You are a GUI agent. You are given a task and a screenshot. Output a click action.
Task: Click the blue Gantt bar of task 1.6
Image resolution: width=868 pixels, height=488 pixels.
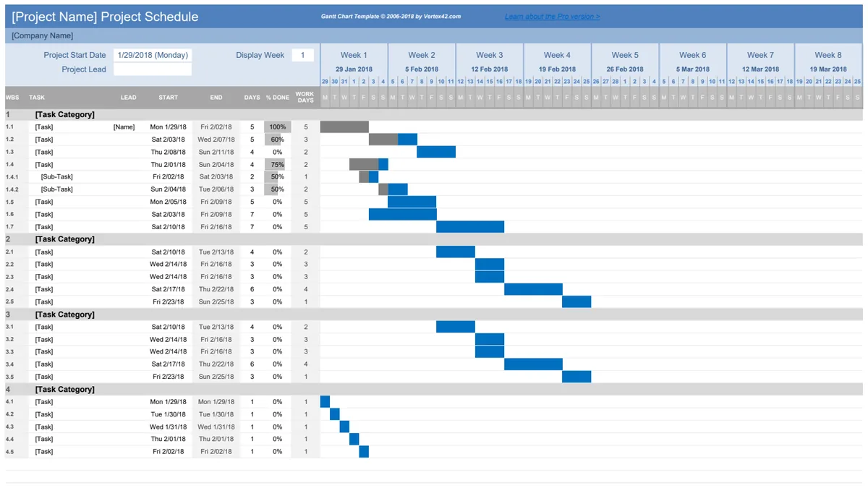403,214
